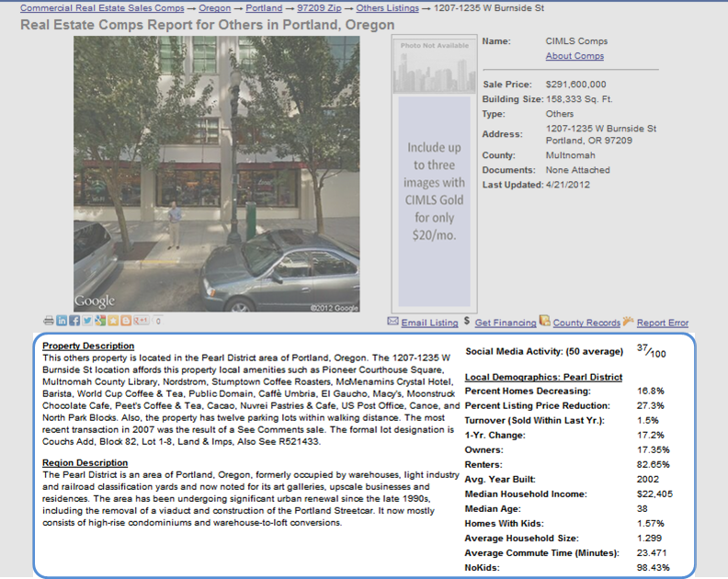Click the NoKids value 98.43%
Screen dimensions: 728x579
(x=653, y=567)
